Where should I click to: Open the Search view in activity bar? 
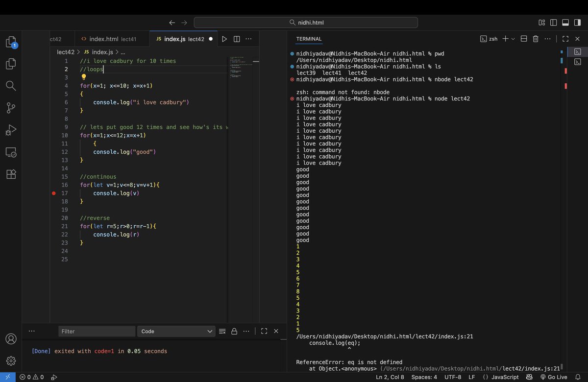pyautogui.click(x=11, y=86)
